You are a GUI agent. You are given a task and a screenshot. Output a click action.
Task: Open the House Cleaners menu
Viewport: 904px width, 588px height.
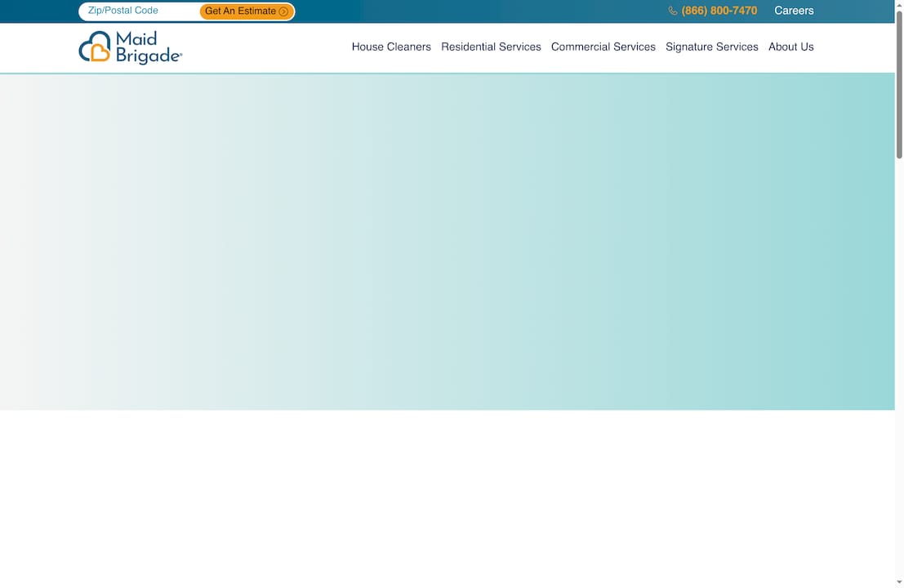(x=391, y=47)
